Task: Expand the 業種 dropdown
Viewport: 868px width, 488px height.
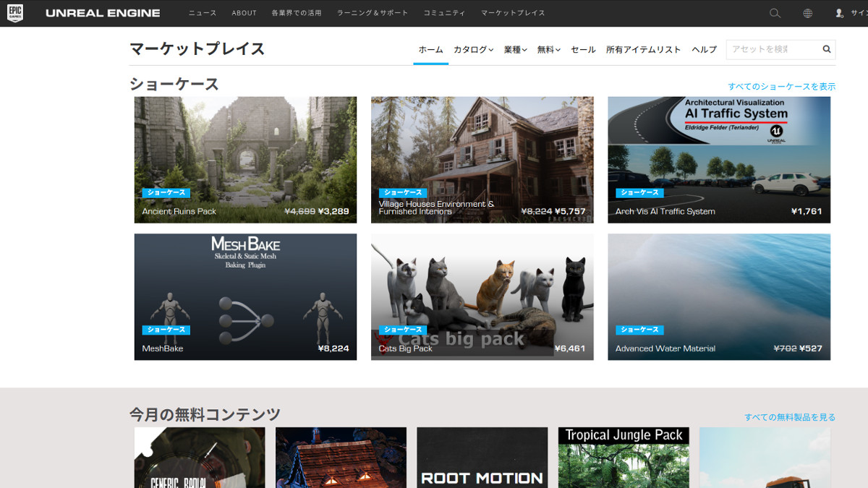Action: click(515, 50)
